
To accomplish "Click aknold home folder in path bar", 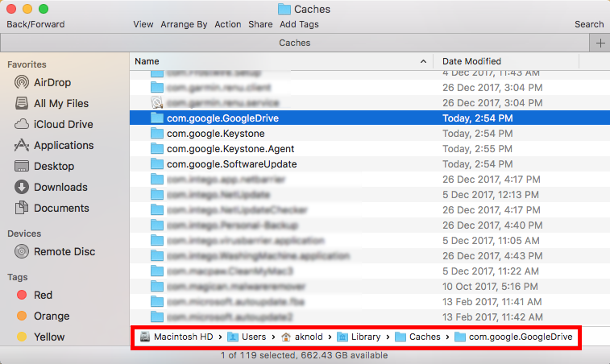I will coord(302,337).
